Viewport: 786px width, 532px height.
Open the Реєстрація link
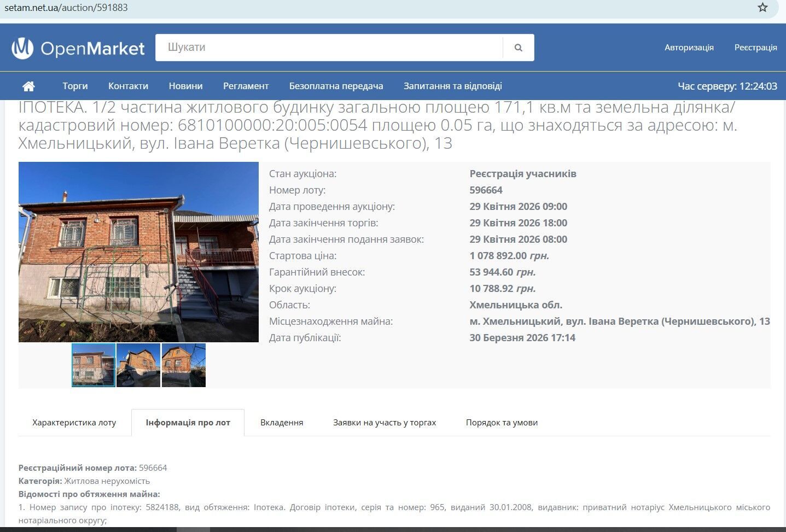coord(755,48)
